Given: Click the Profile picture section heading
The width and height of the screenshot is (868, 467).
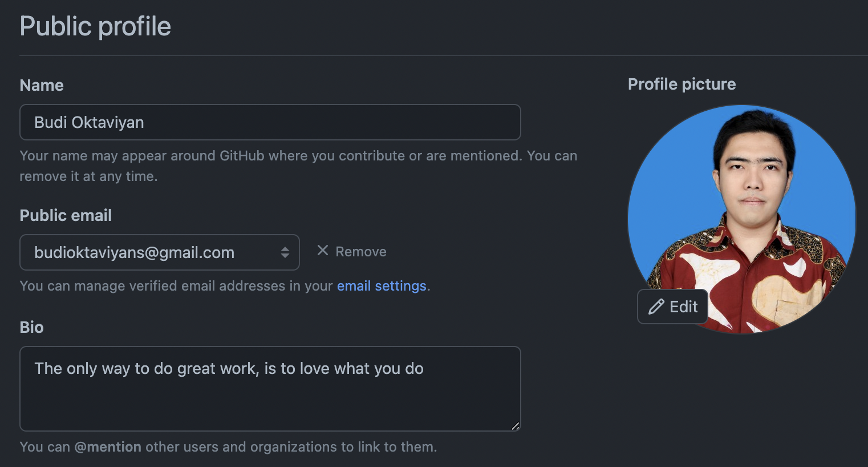Looking at the screenshot, I should pos(682,83).
